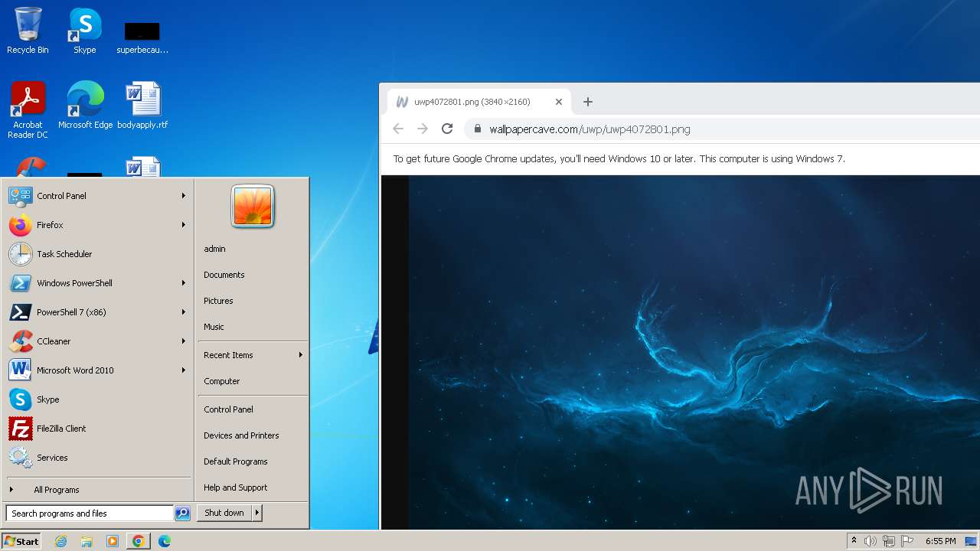980x551 pixels.
Task: Click the Shut down button
Action: [x=224, y=513]
